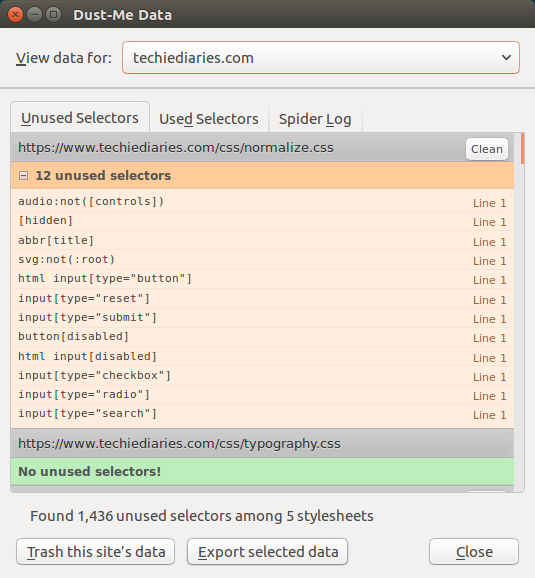Select the html input[disabled] selector row

pyautogui.click(x=263, y=356)
